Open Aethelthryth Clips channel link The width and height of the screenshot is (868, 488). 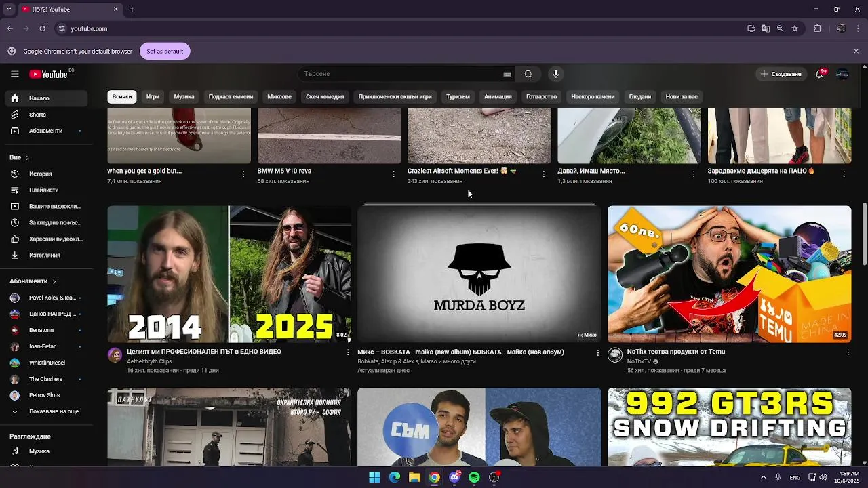(x=149, y=361)
